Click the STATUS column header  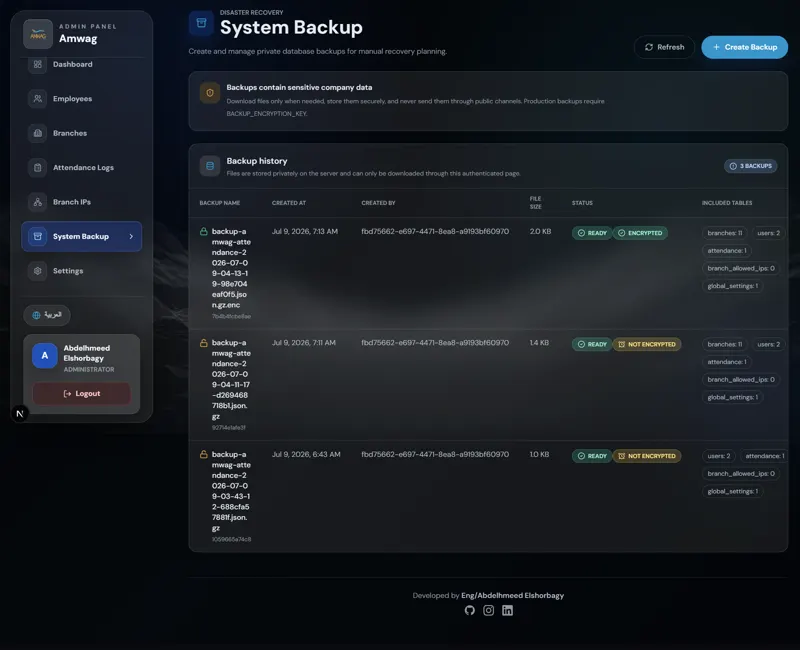coord(582,203)
